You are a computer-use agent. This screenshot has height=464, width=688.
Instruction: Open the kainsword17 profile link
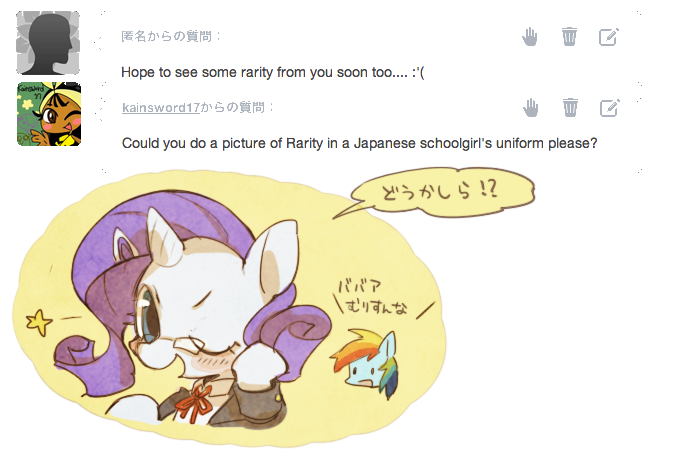pos(161,108)
